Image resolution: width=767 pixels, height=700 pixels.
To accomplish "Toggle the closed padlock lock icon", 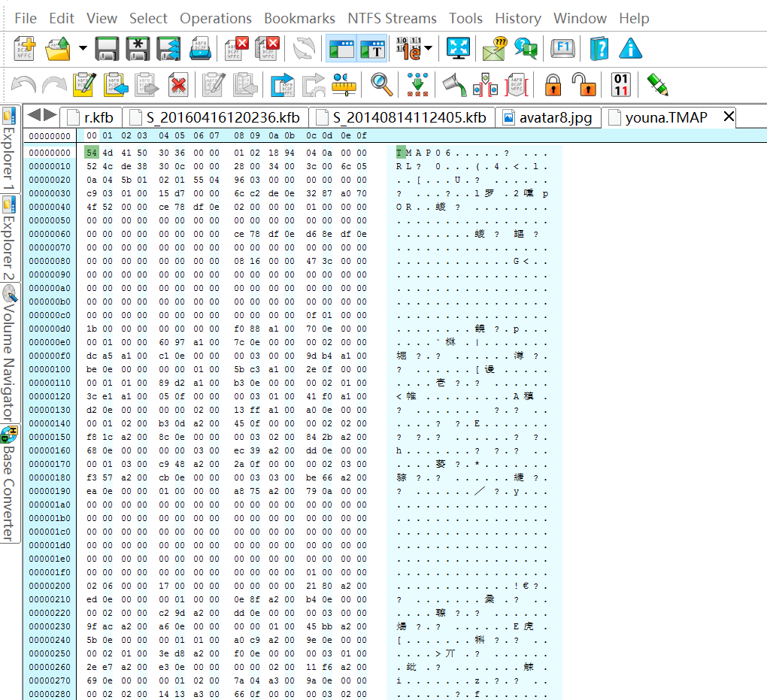I will 553,84.
